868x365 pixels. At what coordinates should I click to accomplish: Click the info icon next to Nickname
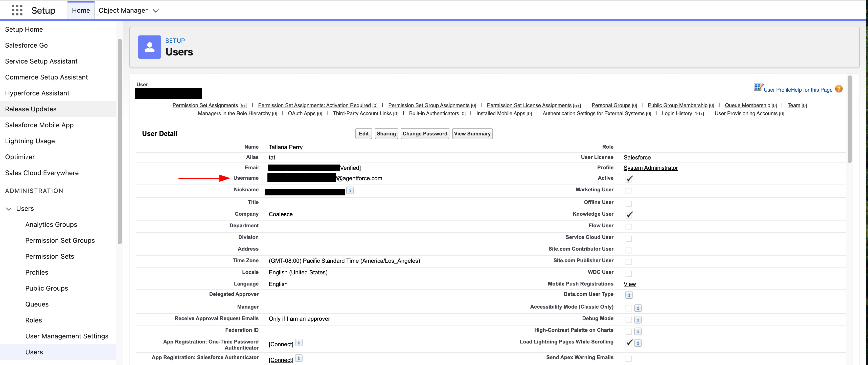pyautogui.click(x=350, y=190)
